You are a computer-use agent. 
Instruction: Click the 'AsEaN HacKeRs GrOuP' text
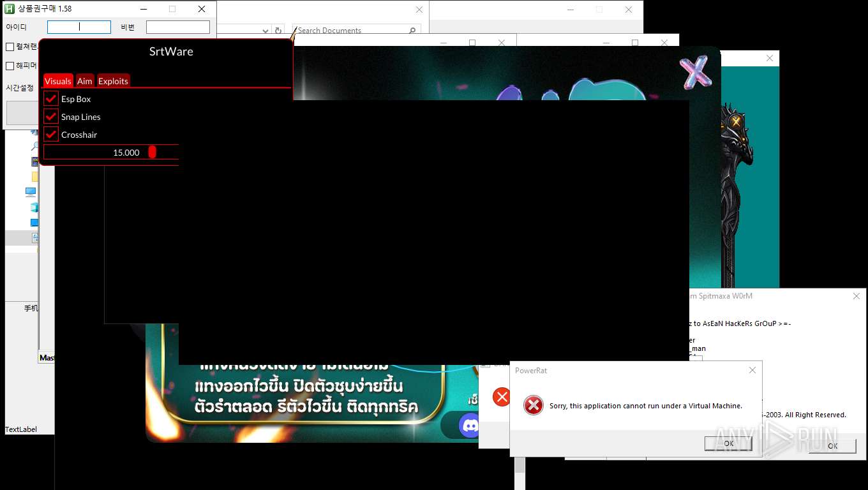740,323
